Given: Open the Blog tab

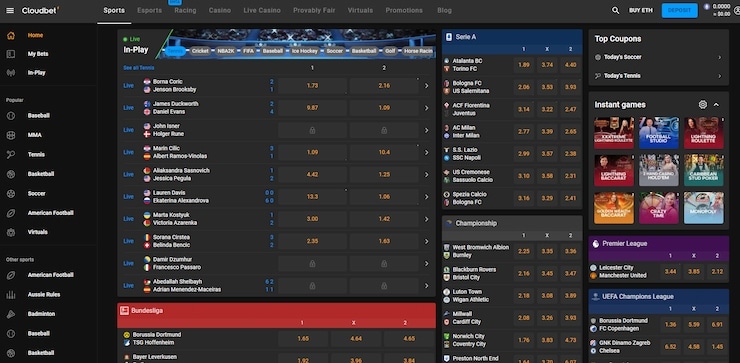Looking at the screenshot, I should coord(444,10).
